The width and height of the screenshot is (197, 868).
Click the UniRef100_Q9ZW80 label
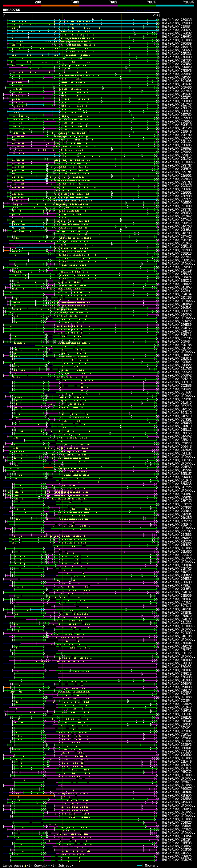coord(177,64)
